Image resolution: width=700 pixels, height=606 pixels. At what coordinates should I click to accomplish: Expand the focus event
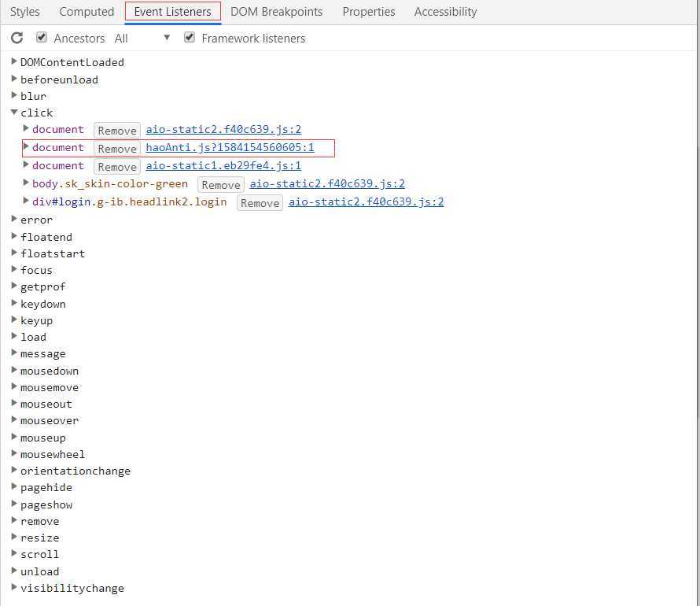click(14, 269)
